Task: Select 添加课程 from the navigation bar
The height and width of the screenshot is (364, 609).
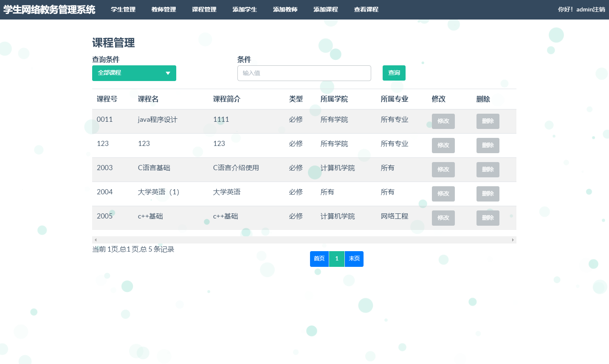Action: coord(325,9)
